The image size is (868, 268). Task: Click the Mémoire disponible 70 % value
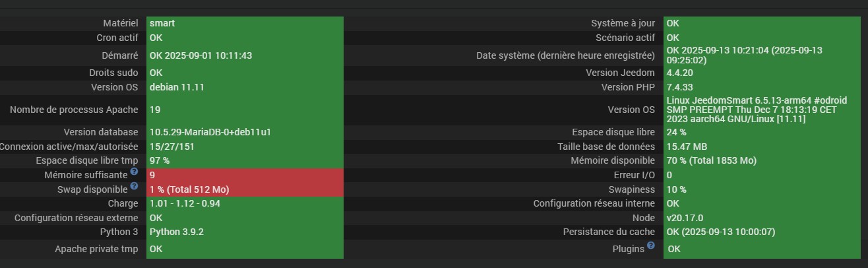coord(712,160)
